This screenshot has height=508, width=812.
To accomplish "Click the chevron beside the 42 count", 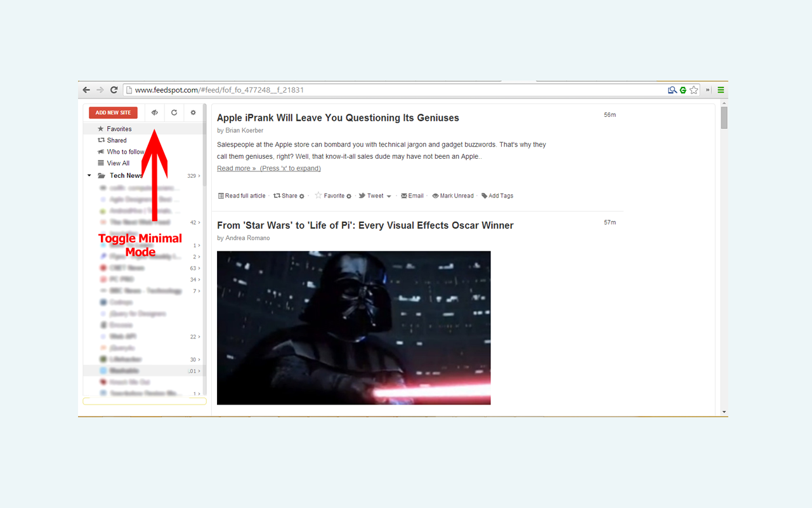I will pos(199,223).
